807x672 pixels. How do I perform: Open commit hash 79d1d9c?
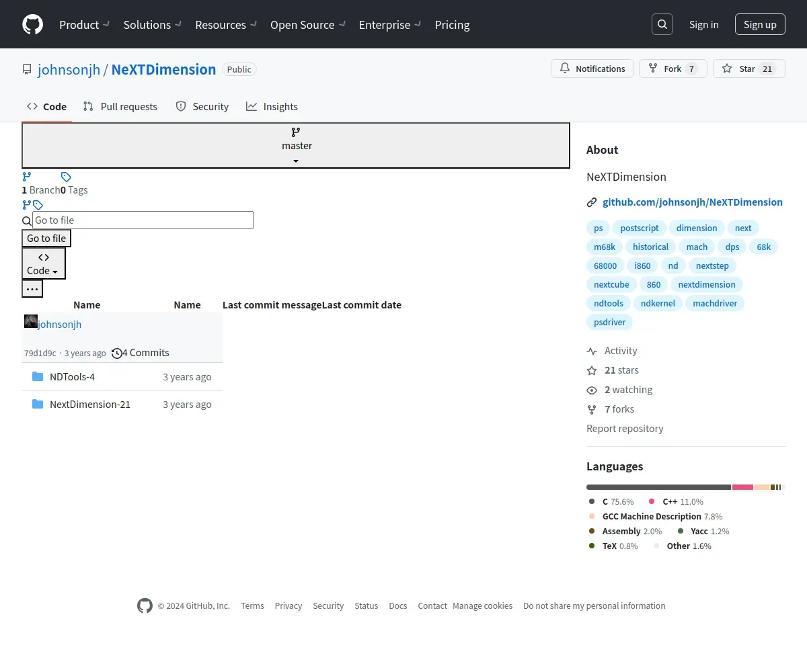click(x=40, y=353)
